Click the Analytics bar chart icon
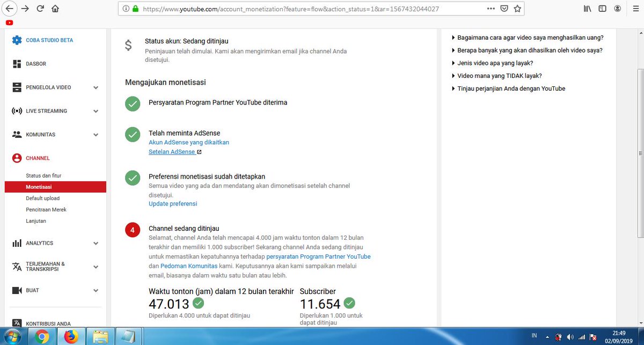The height and width of the screenshot is (345, 644). pyautogui.click(x=17, y=243)
